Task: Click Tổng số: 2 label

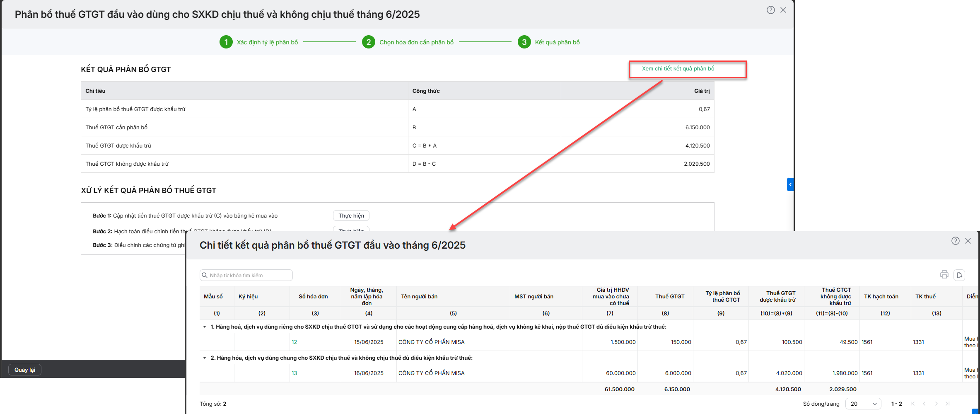Action: (213, 404)
